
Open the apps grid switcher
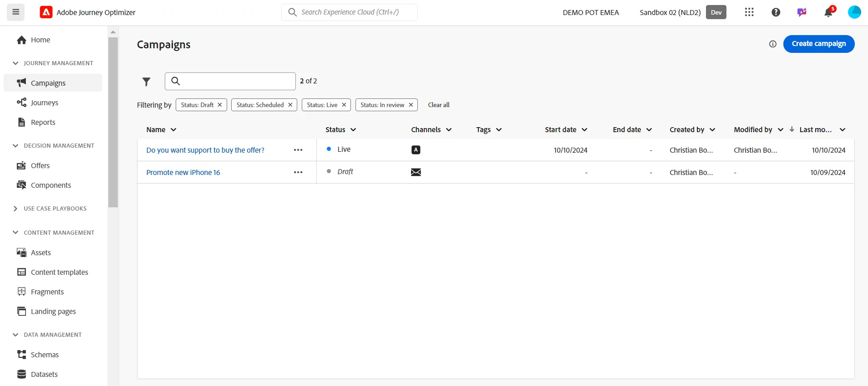click(x=749, y=12)
